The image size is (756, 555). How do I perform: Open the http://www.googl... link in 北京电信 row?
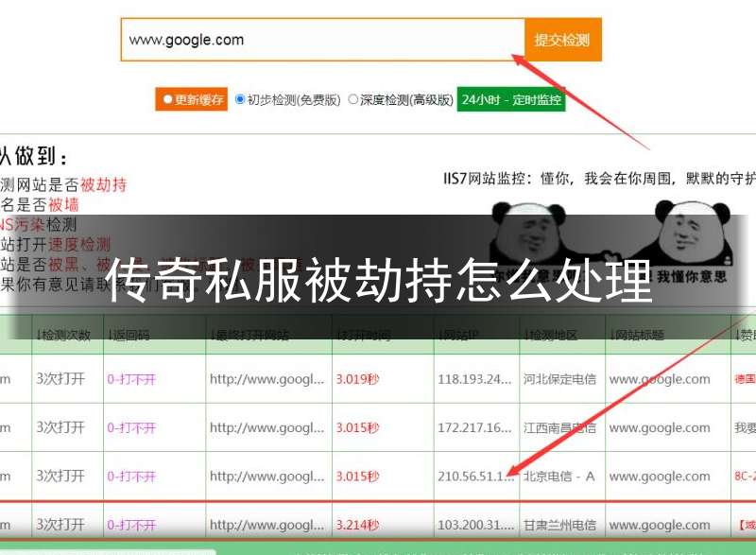click(267, 476)
